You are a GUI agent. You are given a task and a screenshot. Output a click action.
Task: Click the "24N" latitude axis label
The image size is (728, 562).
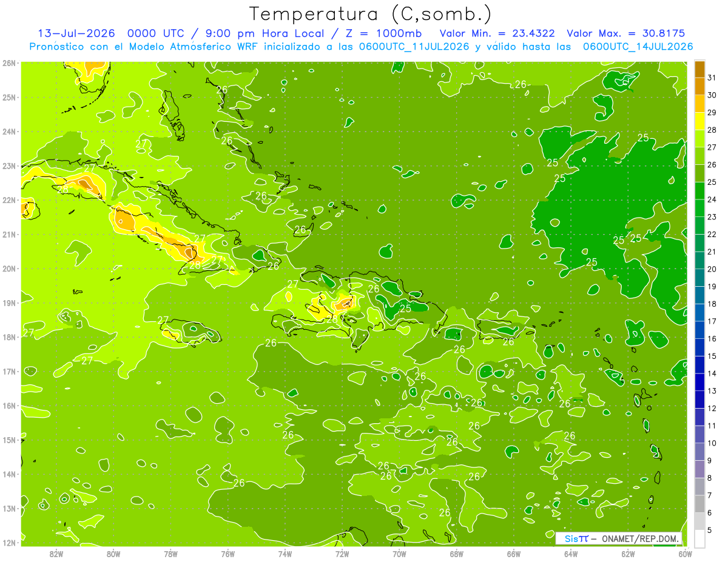[x=8, y=131]
